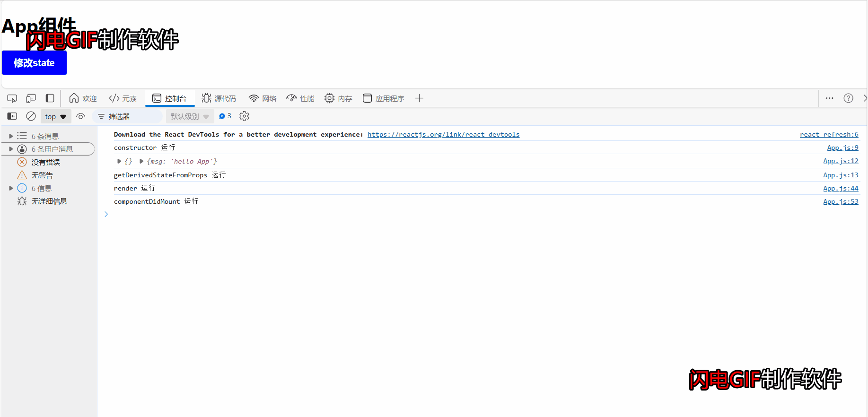The image size is (868, 417).
Task: Select the 6 条消息 list row
Action: click(x=48, y=136)
